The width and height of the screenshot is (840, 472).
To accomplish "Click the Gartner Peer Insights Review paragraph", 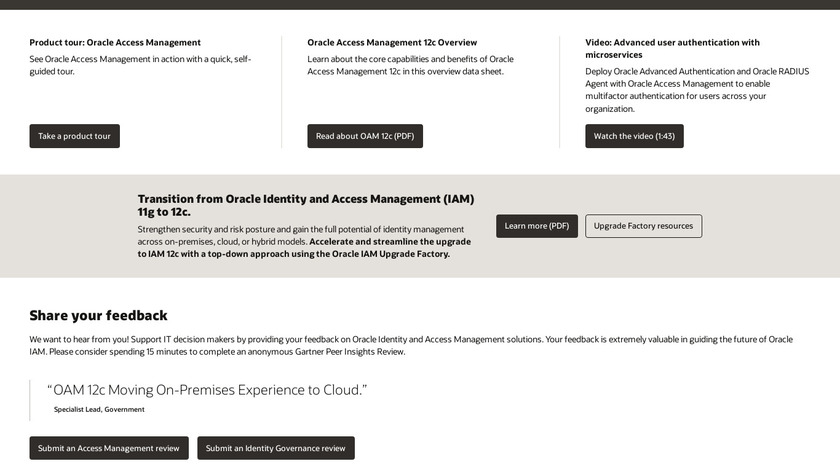I will coord(410,345).
